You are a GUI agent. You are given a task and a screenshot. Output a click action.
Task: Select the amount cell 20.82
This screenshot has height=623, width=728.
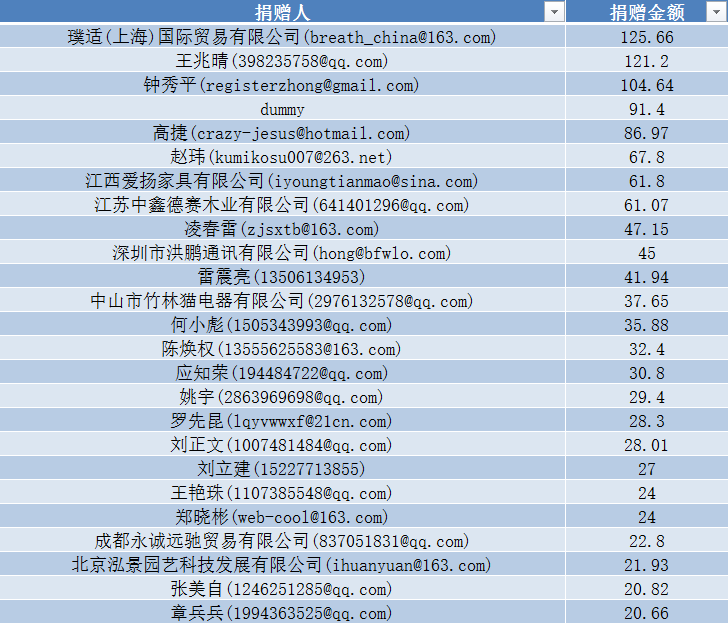(x=647, y=589)
